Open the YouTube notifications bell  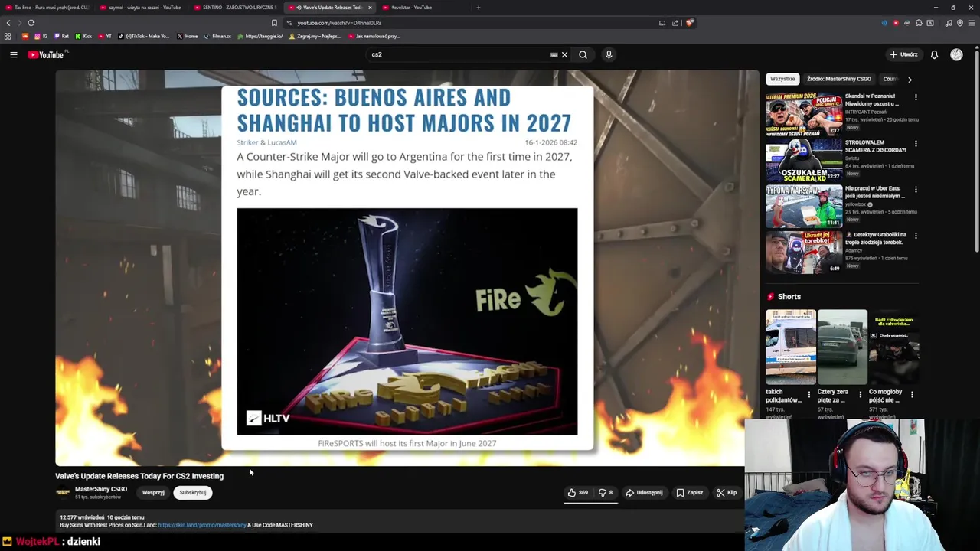(934, 54)
